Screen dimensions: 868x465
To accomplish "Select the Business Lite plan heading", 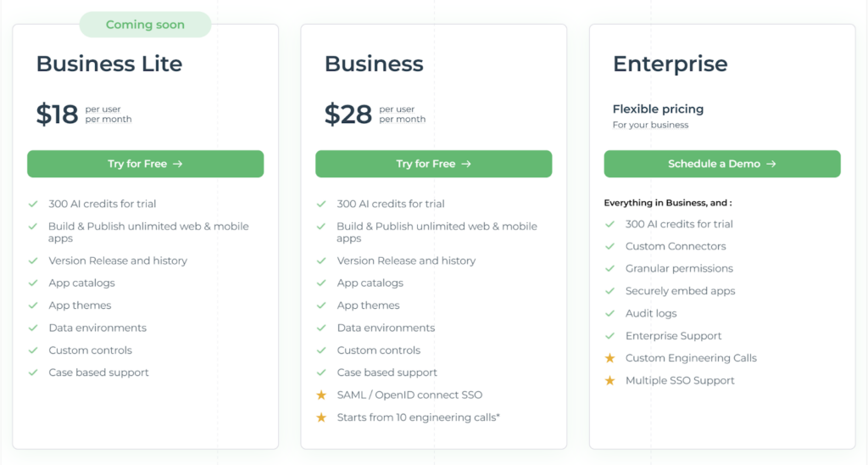I will click(x=109, y=64).
